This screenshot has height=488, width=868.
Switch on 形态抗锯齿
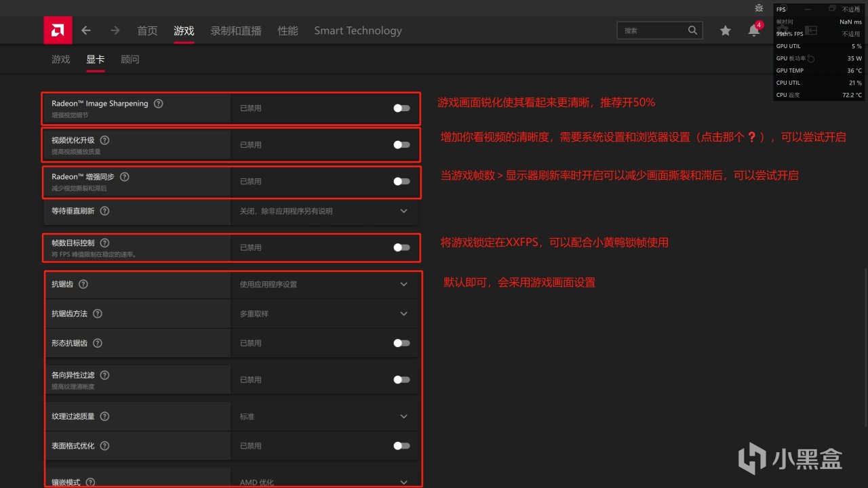pos(401,343)
